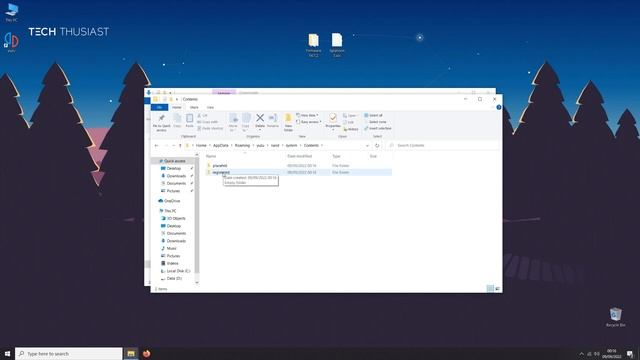
Task: Select the Recycle Bin desktop icon
Action: 616,318
